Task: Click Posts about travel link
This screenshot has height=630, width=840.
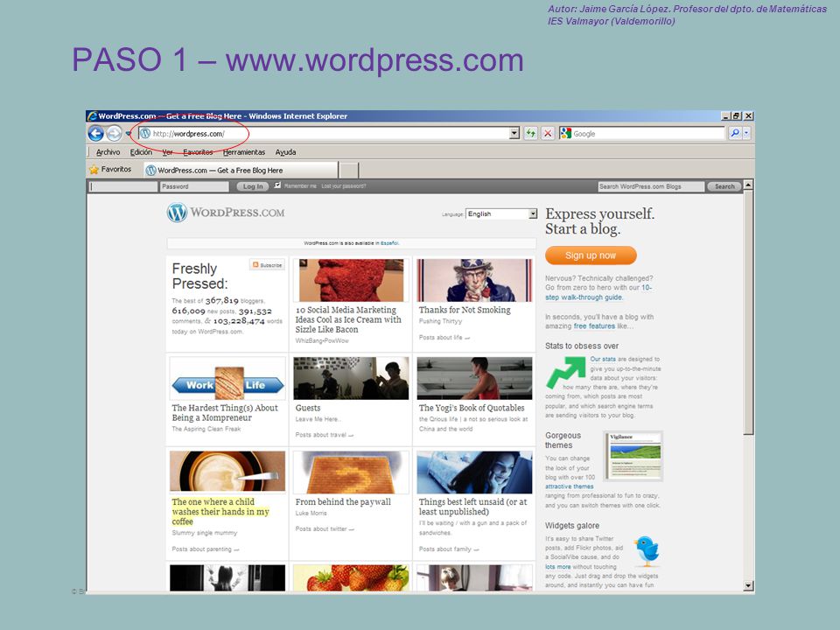Action: (324, 435)
